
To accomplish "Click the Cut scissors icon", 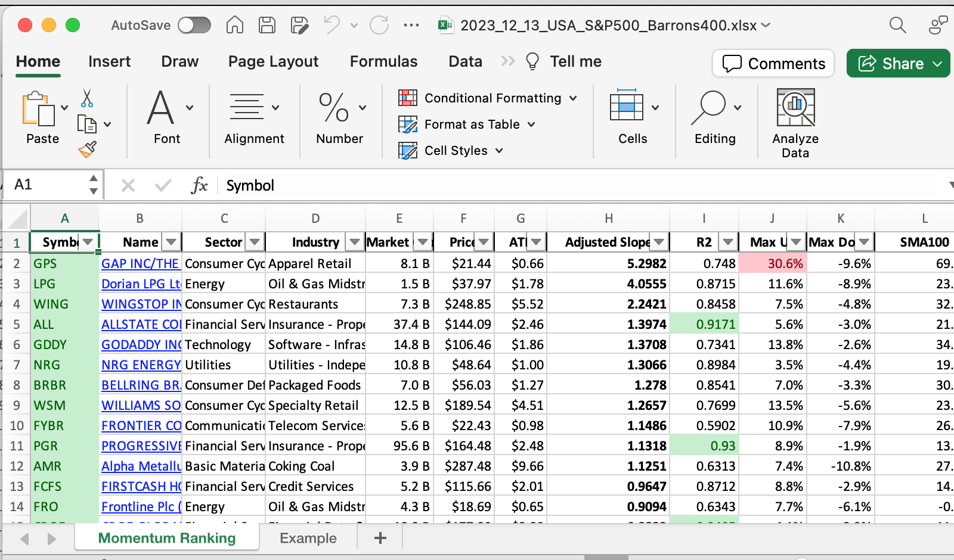I will (87, 98).
